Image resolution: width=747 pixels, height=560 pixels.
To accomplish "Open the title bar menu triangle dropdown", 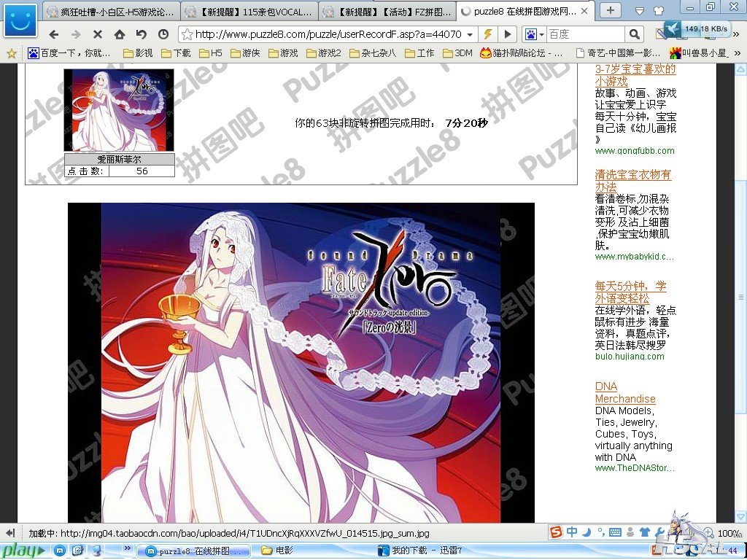I will point(640,10).
